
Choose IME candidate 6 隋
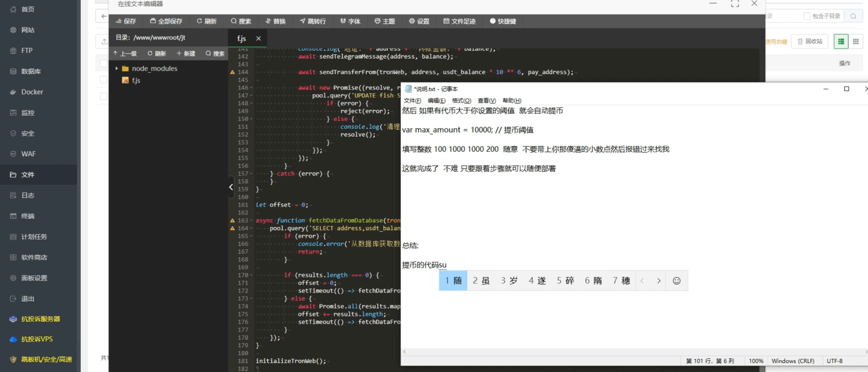593,281
